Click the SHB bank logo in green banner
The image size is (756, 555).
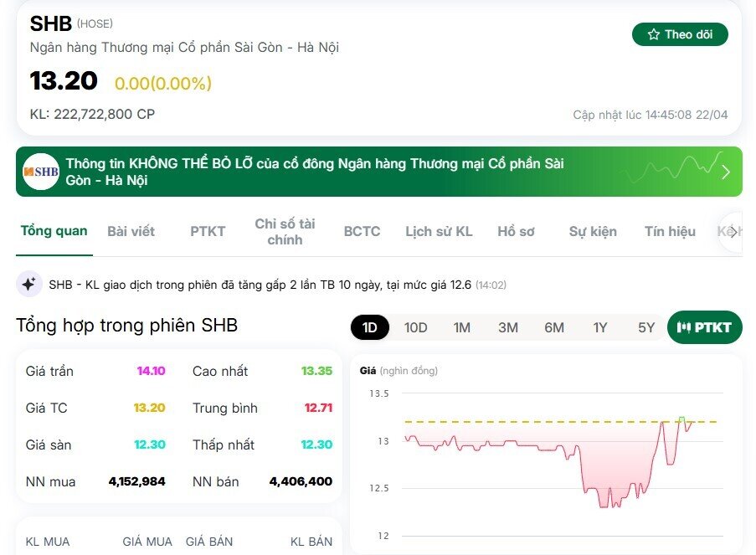(41, 172)
